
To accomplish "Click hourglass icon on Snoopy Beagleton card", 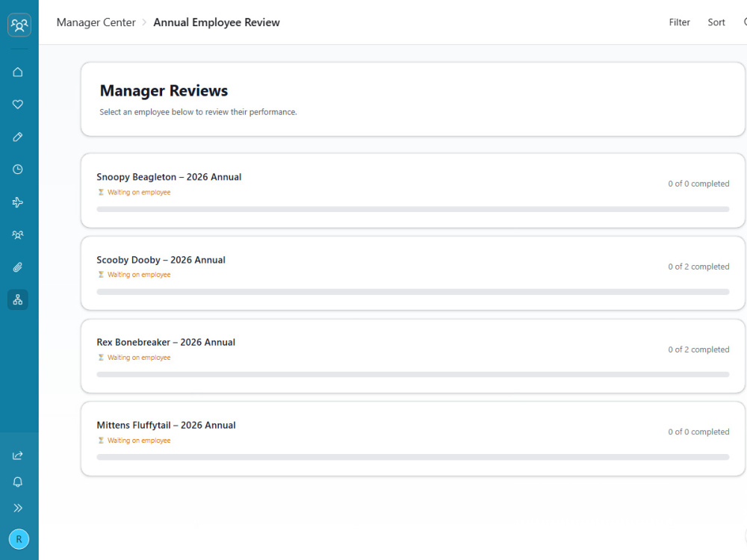I will coord(101,193).
